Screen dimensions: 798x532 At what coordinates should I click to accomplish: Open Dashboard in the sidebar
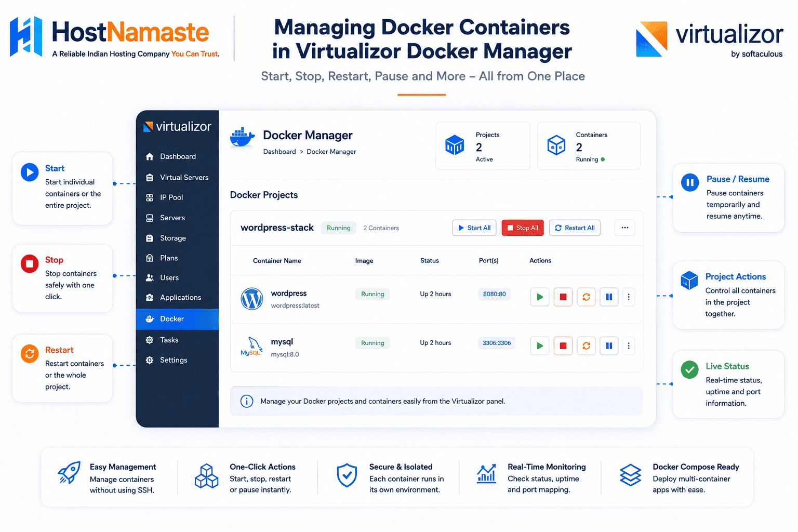click(177, 156)
